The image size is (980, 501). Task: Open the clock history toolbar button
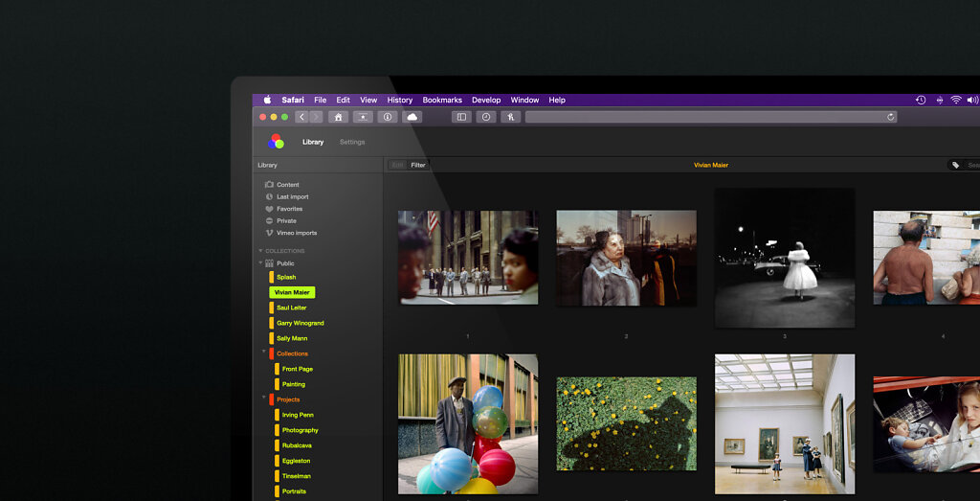pos(486,117)
